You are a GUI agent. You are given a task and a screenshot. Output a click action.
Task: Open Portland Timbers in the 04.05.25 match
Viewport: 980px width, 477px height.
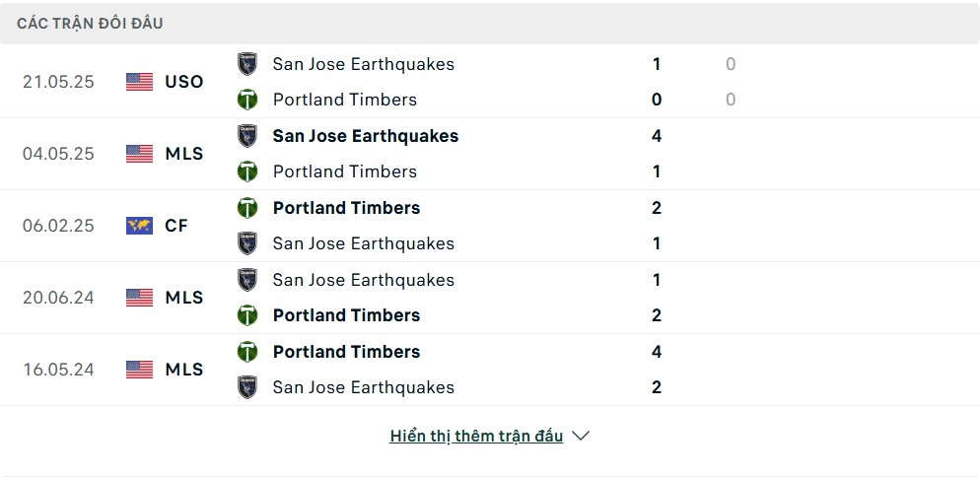345,171
